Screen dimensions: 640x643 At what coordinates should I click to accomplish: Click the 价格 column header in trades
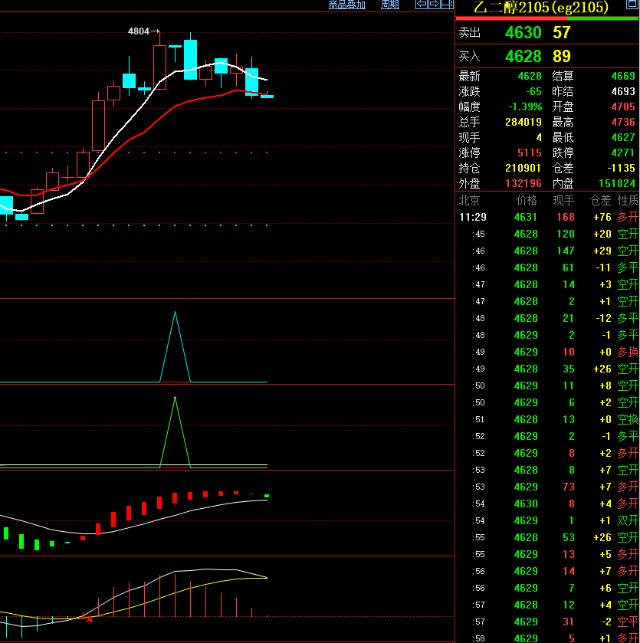click(x=525, y=200)
